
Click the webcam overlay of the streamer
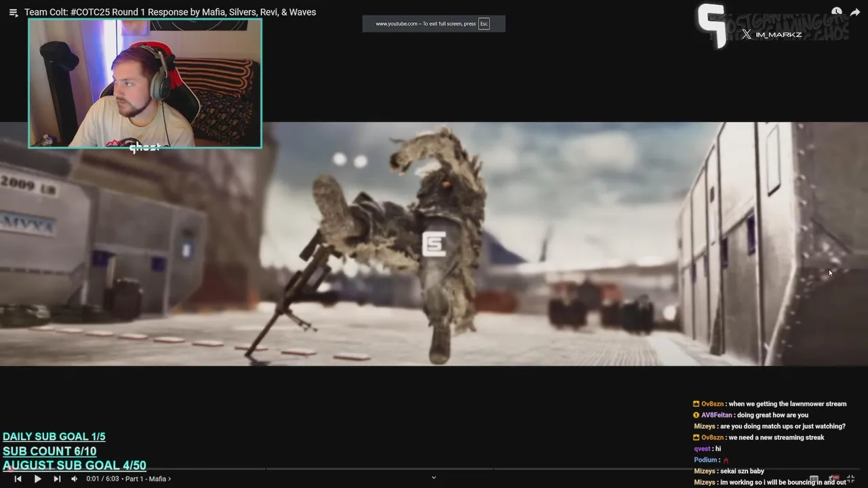(145, 83)
